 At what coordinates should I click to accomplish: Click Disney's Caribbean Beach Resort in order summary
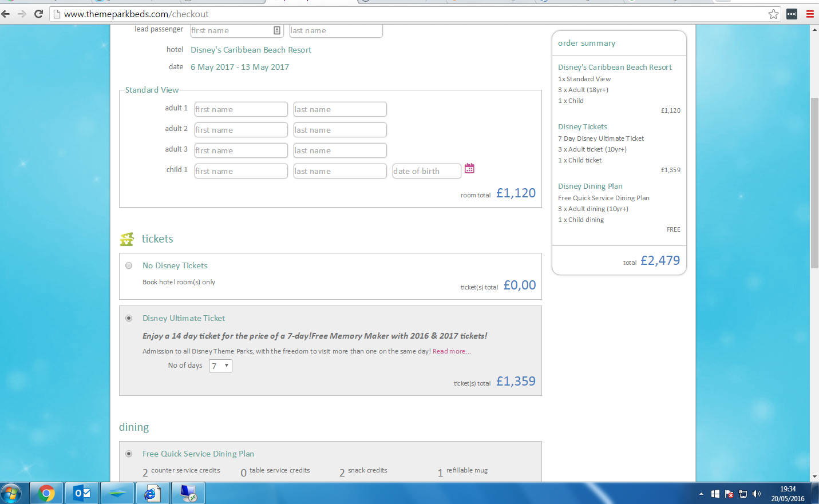pos(615,67)
